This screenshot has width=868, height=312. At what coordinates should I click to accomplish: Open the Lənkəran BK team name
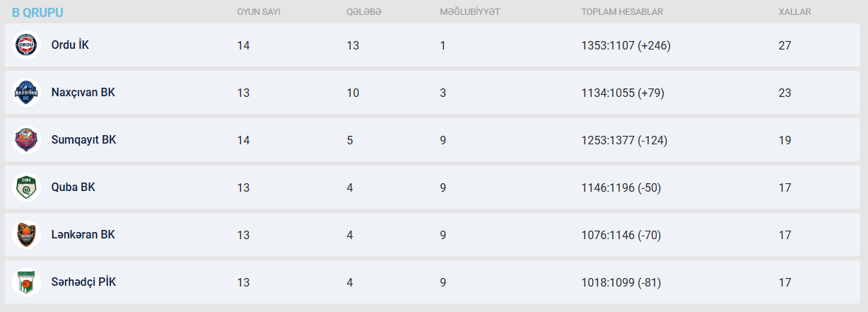(83, 235)
